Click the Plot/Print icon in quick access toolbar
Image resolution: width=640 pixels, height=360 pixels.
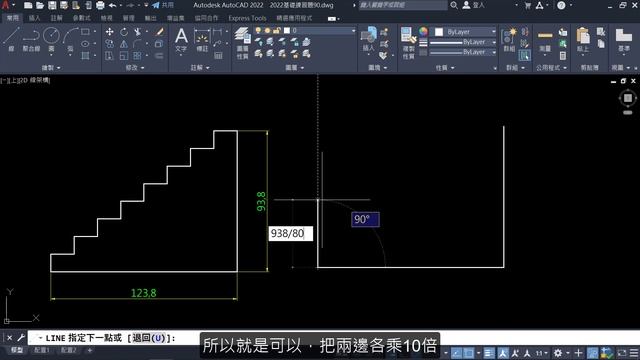(100, 5)
